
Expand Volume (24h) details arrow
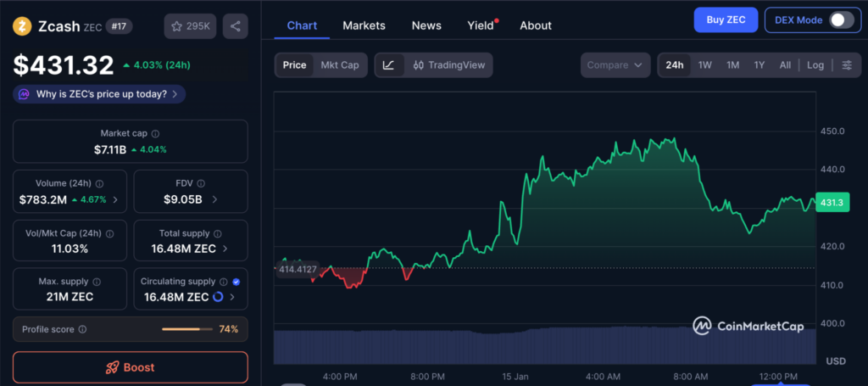tap(115, 200)
